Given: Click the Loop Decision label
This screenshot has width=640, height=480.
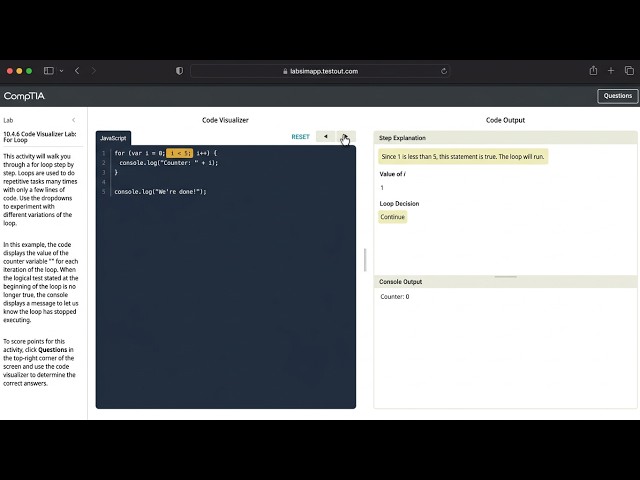Looking at the screenshot, I should click(399, 204).
